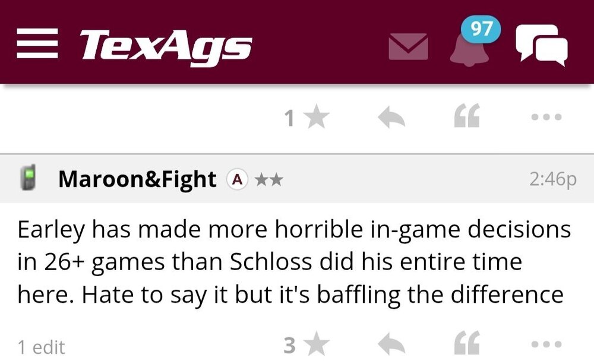Open the mail envelope inbox
Viewport: 594px width, 364px height.
[408, 46]
